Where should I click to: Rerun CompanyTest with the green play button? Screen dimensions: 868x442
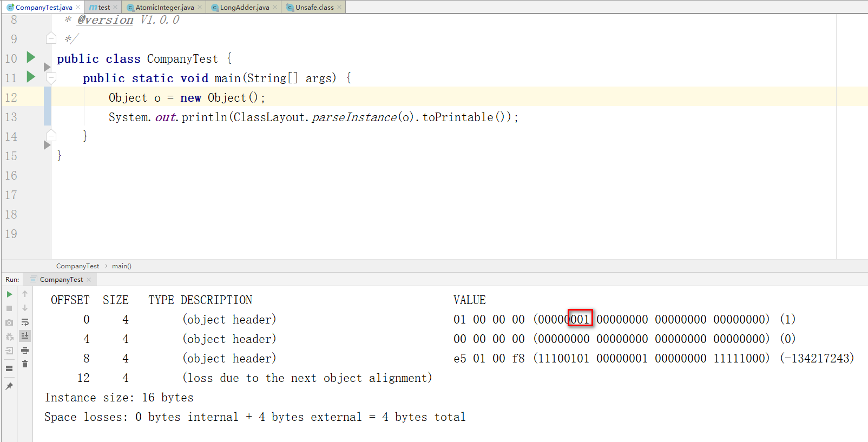point(9,294)
